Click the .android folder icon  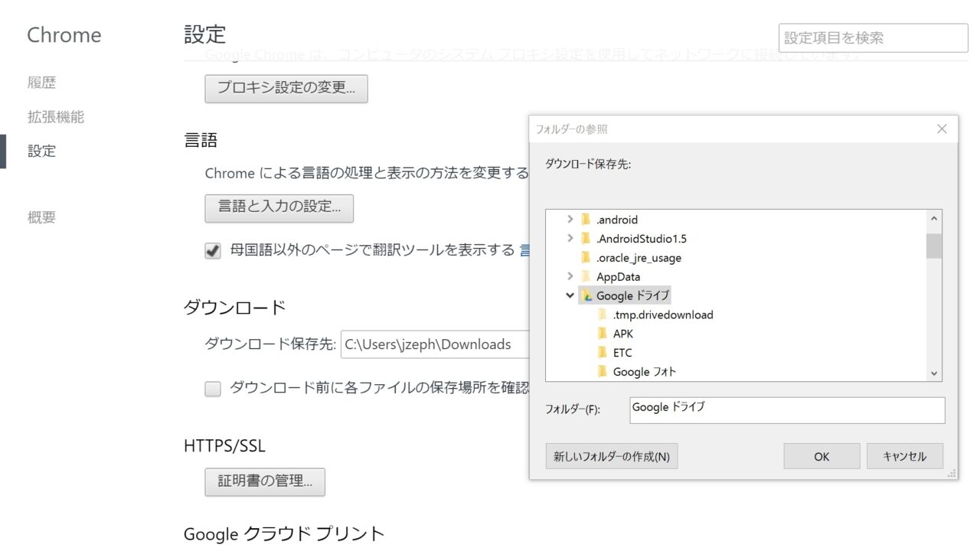[586, 220]
